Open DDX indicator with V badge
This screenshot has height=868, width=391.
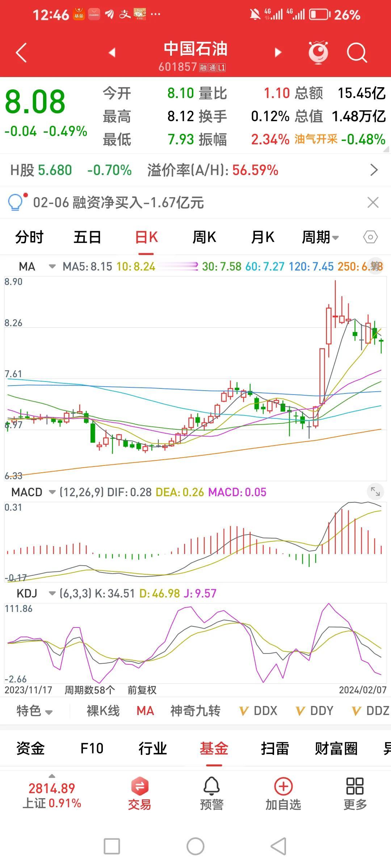tap(258, 711)
